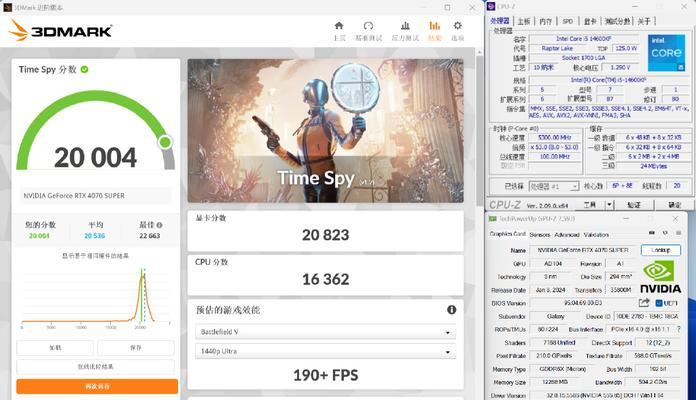The width and height of the screenshot is (696, 400).
Task: Click the 20 004 Time Spy score
Action: click(x=95, y=158)
